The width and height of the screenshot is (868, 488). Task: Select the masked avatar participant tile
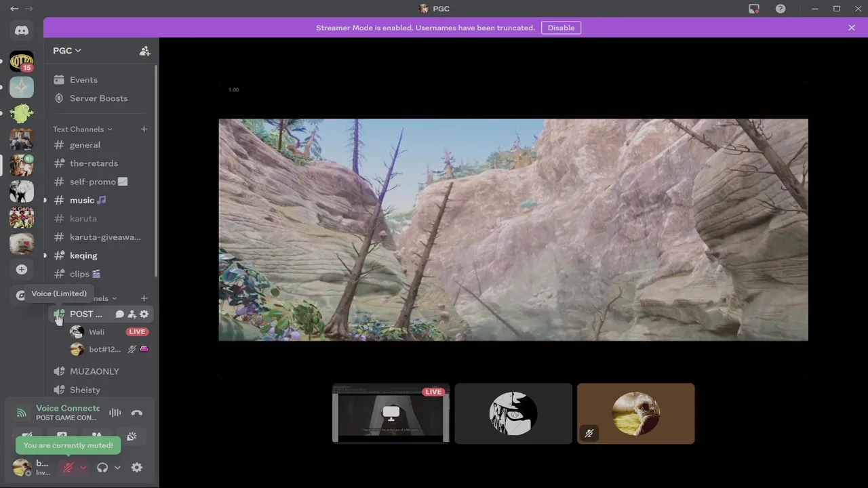513,413
